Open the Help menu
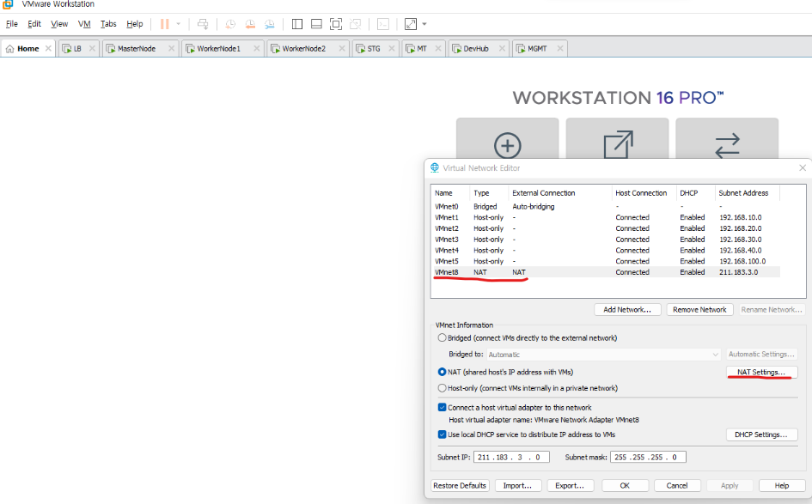Viewport: 812px width, 504px height. (x=135, y=24)
